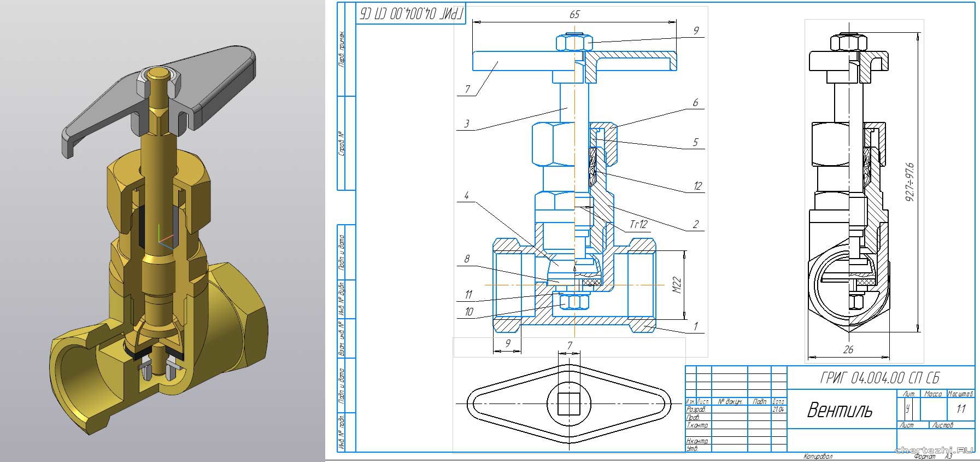The width and height of the screenshot is (980, 462).
Task: Select the Tr12 thread label
Action: (x=638, y=225)
